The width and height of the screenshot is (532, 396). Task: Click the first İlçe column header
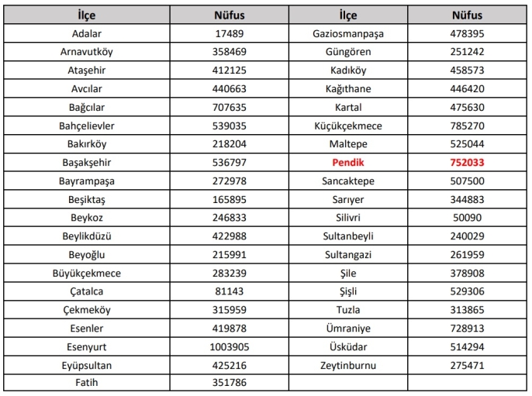[x=87, y=15]
